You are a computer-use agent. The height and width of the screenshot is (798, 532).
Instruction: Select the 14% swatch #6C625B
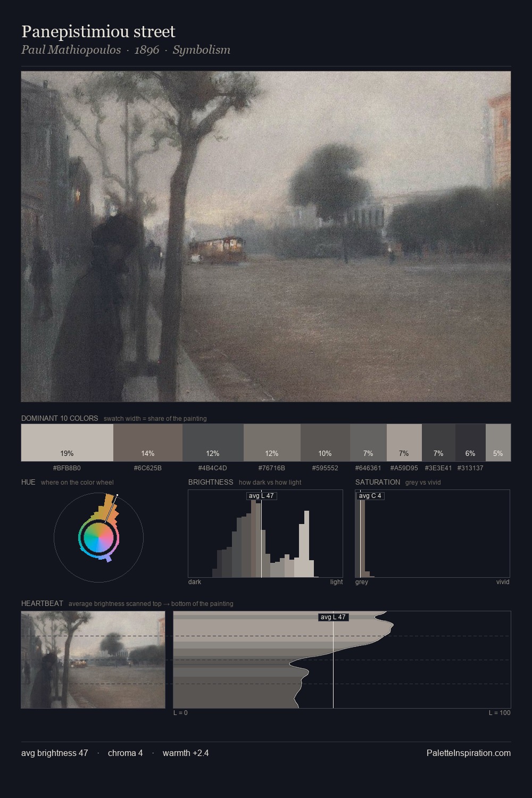click(148, 443)
